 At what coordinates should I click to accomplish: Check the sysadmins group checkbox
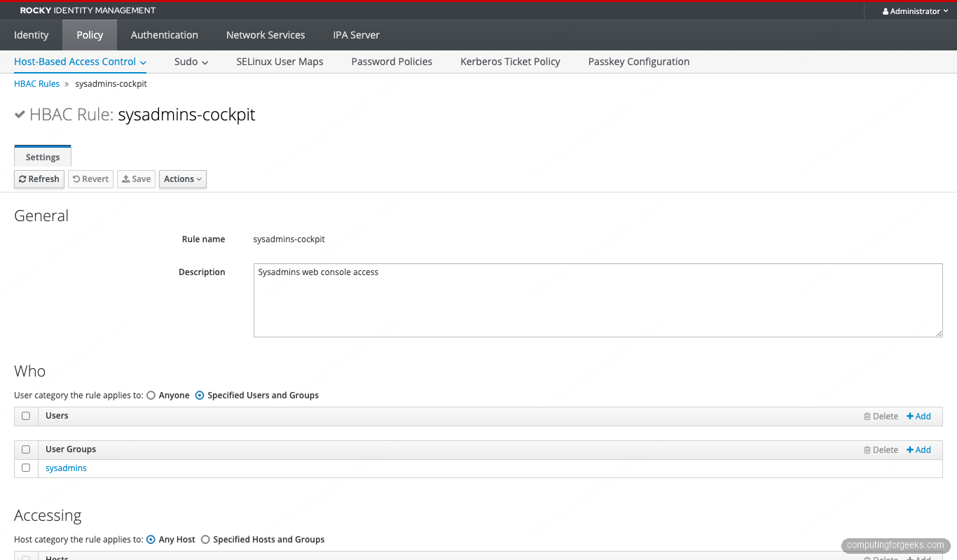coord(26,468)
